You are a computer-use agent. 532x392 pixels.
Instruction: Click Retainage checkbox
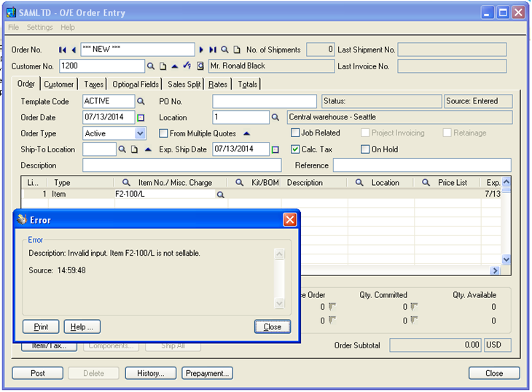pyautogui.click(x=447, y=133)
